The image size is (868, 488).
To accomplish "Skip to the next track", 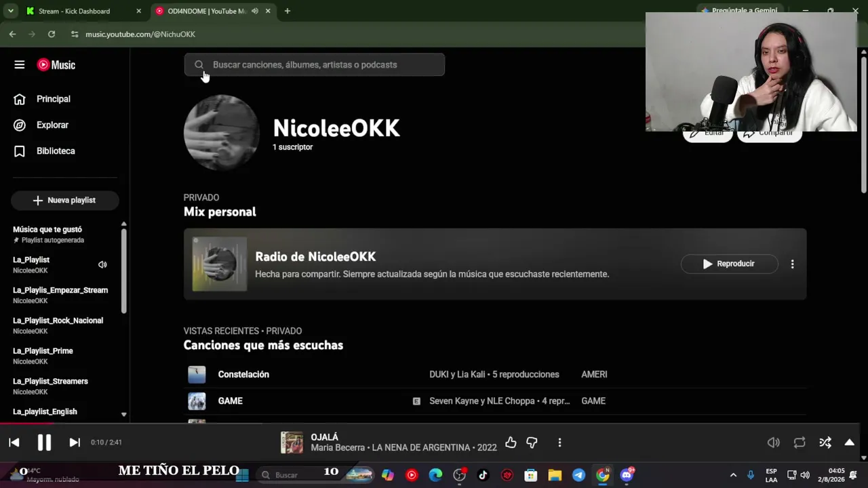I will tap(75, 443).
